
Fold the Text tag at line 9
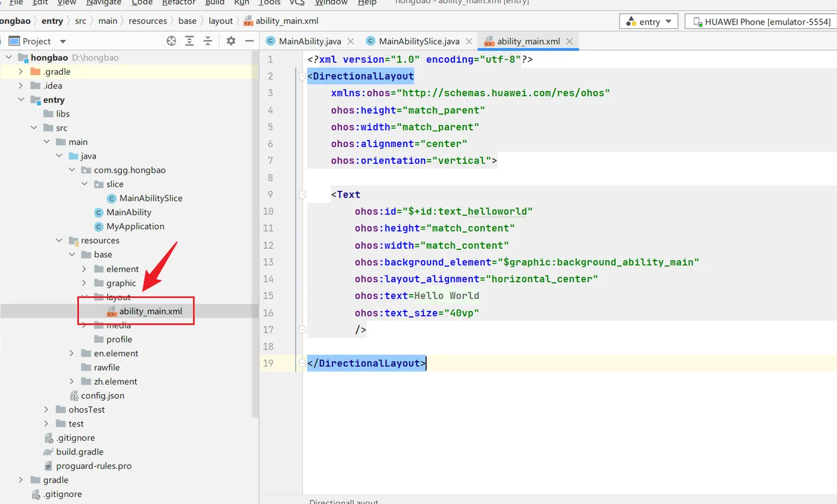tap(302, 194)
